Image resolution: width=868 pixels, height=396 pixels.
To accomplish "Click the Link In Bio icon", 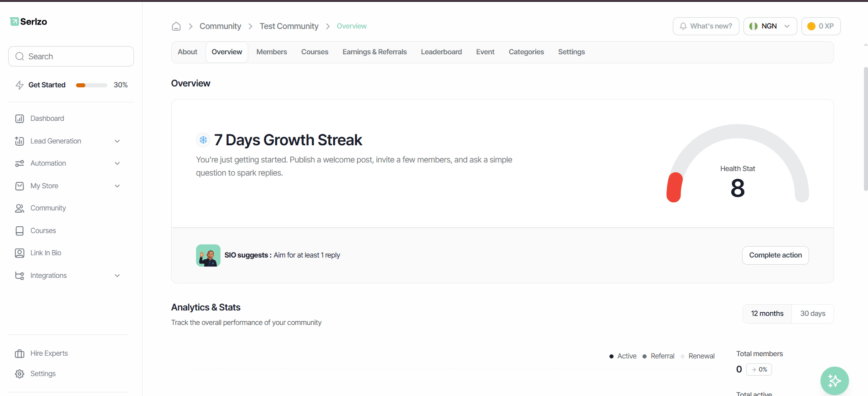I will (19, 253).
